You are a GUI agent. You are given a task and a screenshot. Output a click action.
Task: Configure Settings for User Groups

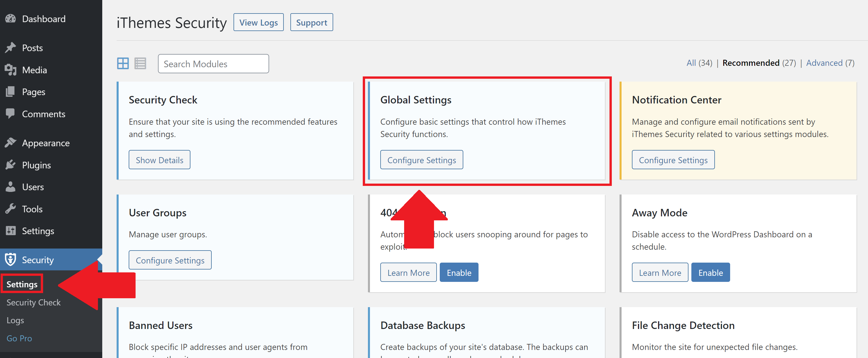tap(170, 260)
